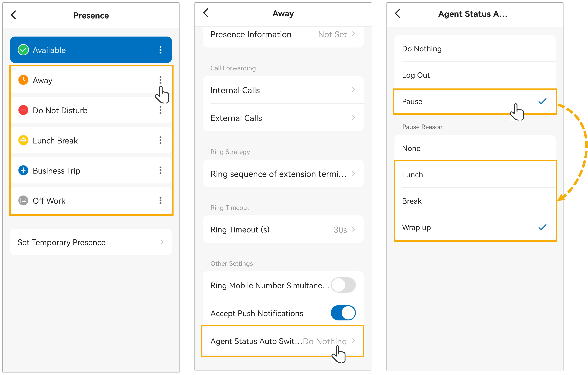Go back from Agent Status screen
Screen dimensions: 588x375
tap(398, 13)
